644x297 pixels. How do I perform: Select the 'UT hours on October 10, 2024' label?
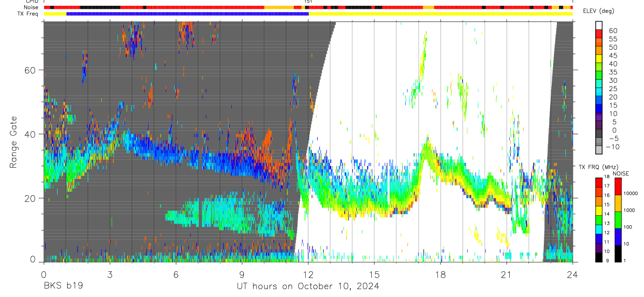[x=307, y=287]
